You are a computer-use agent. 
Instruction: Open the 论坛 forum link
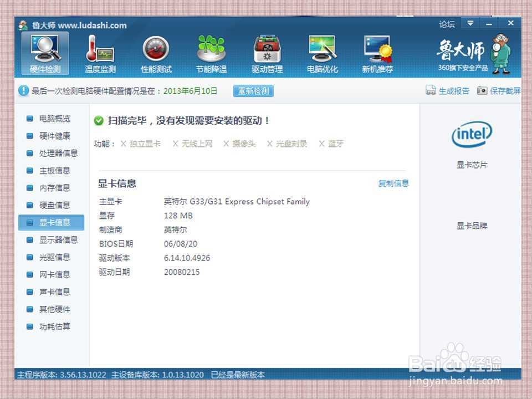[447, 24]
